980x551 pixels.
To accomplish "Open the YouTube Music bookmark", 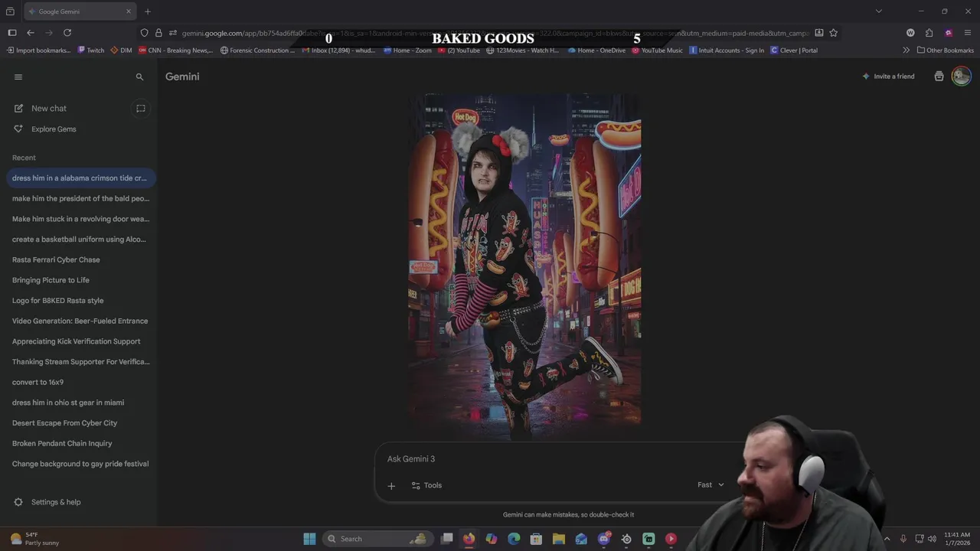I will [x=658, y=51].
